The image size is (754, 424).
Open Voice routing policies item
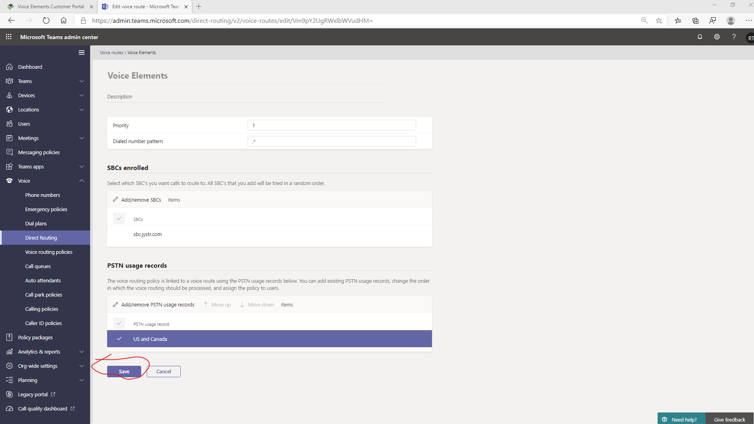click(49, 252)
